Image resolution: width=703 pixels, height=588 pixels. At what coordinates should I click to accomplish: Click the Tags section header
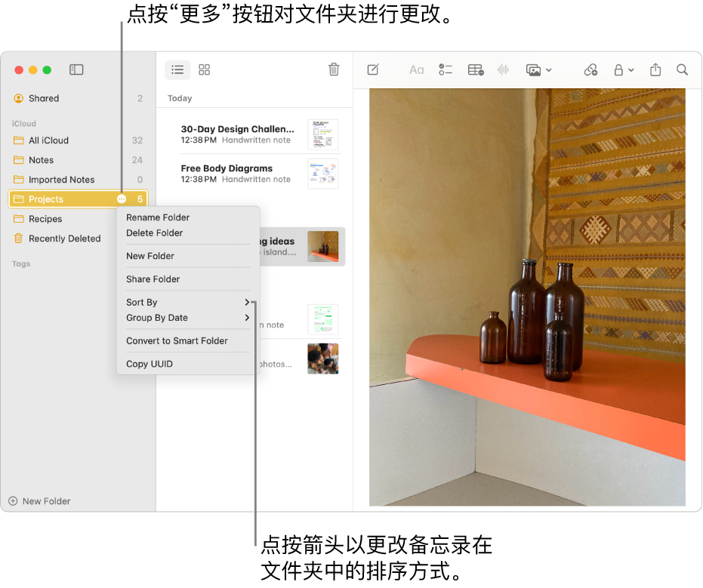(21, 263)
